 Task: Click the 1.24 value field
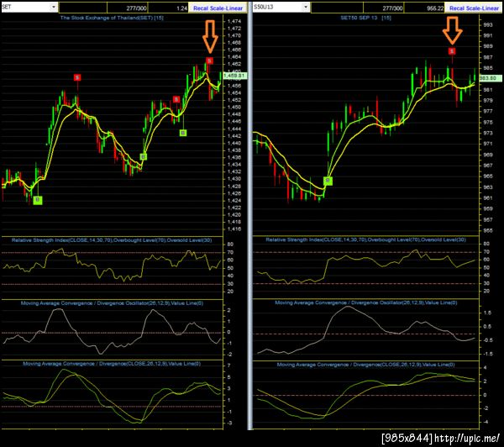tap(168, 8)
